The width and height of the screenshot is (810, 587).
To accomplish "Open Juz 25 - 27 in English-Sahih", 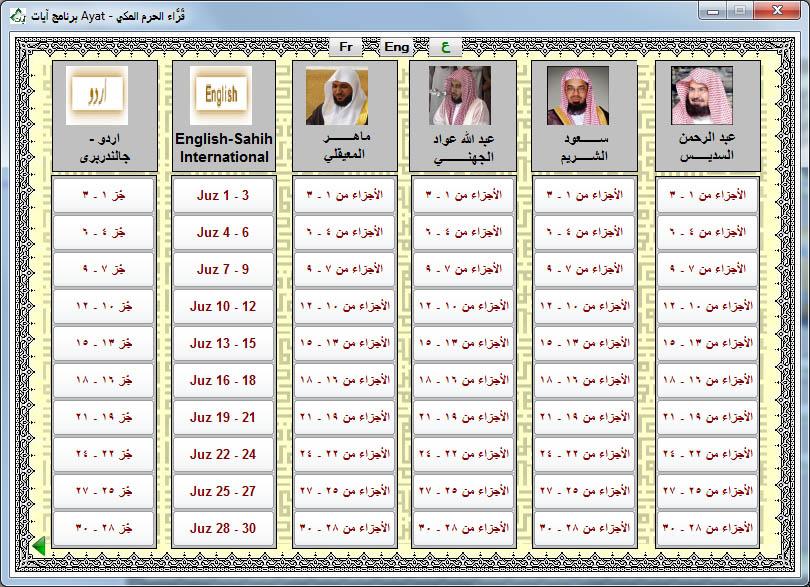I will pos(223,491).
